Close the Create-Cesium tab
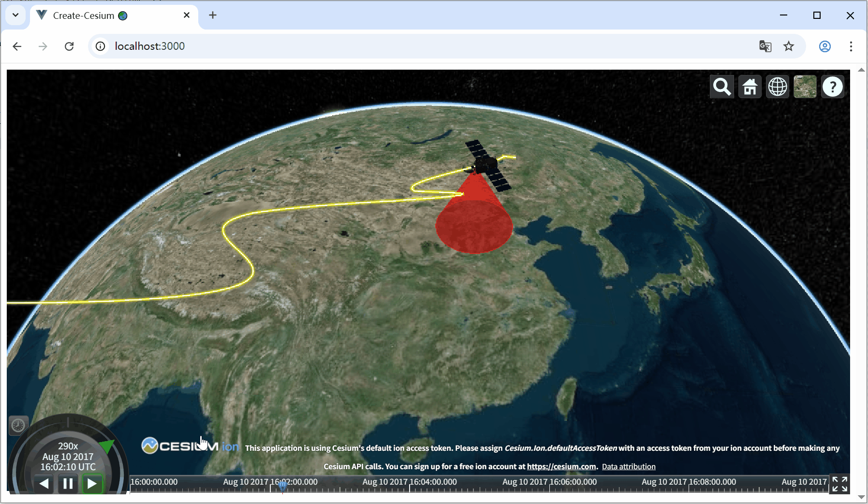This screenshot has width=868, height=504. tap(187, 15)
